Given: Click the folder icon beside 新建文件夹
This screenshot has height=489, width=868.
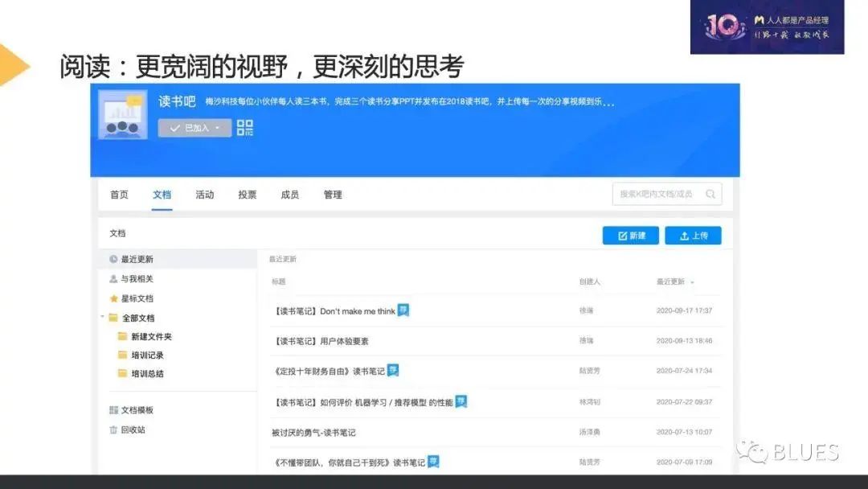Looking at the screenshot, I should 122,336.
